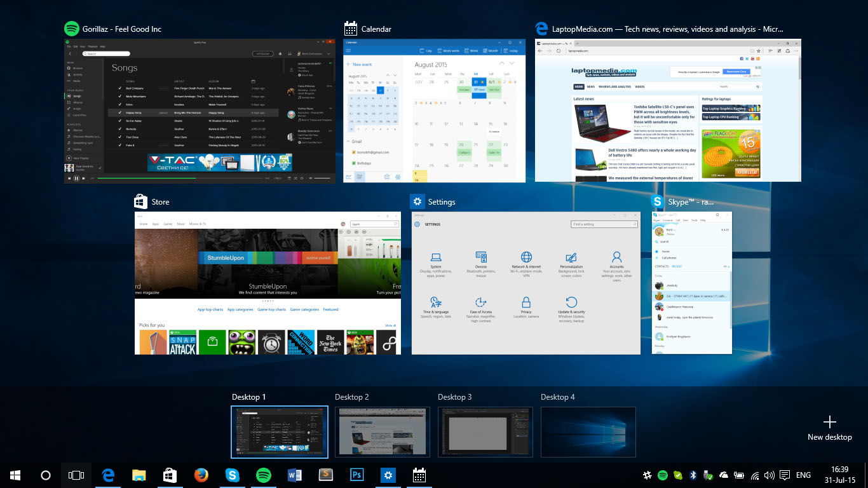Open the Action Center notifications icon
Screen dimensions: 868x488
coord(785,475)
